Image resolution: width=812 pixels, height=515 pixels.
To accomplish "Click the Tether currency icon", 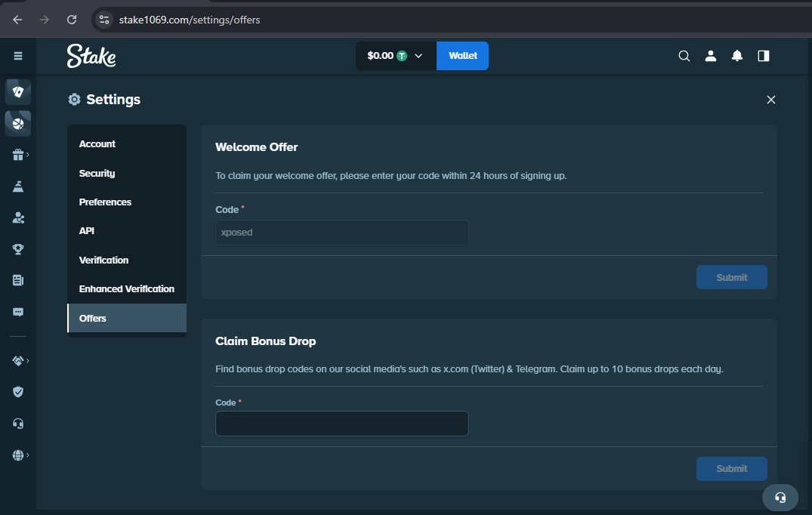I will coord(402,56).
